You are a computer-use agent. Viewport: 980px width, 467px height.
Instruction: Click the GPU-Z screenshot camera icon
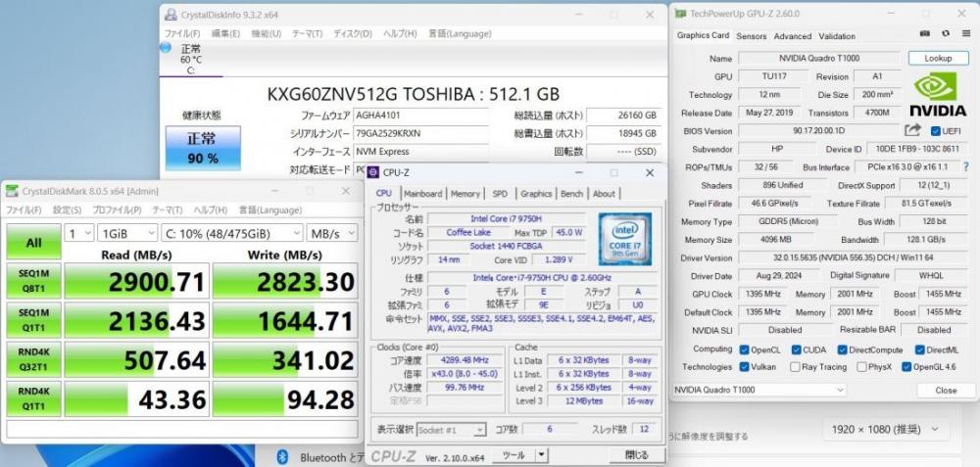pyautogui.click(x=925, y=33)
